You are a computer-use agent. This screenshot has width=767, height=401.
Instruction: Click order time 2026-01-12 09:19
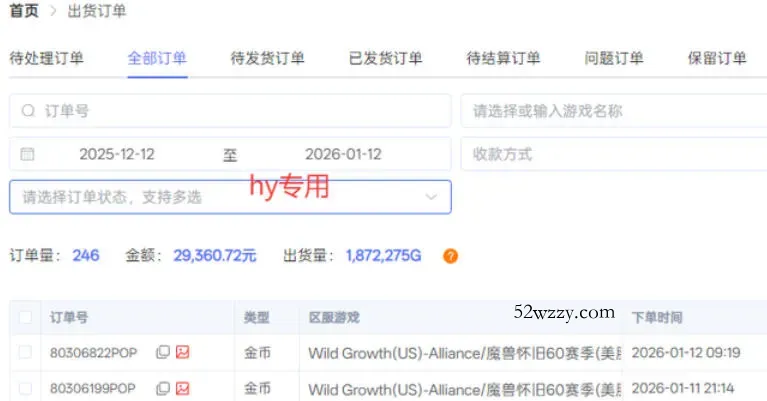(x=686, y=353)
